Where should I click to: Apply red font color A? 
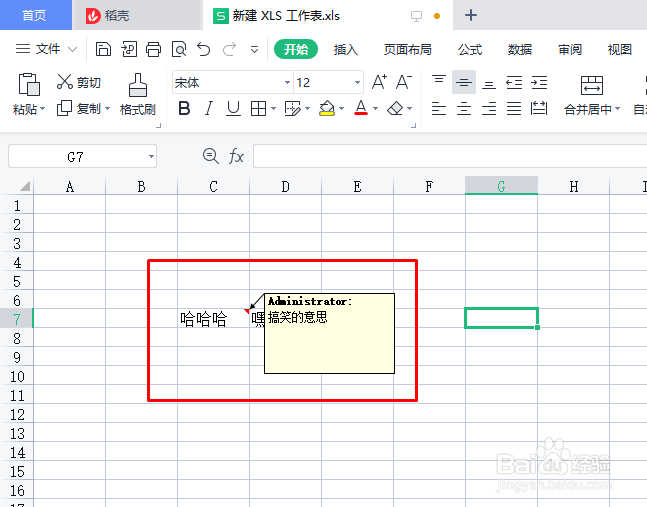(x=361, y=108)
